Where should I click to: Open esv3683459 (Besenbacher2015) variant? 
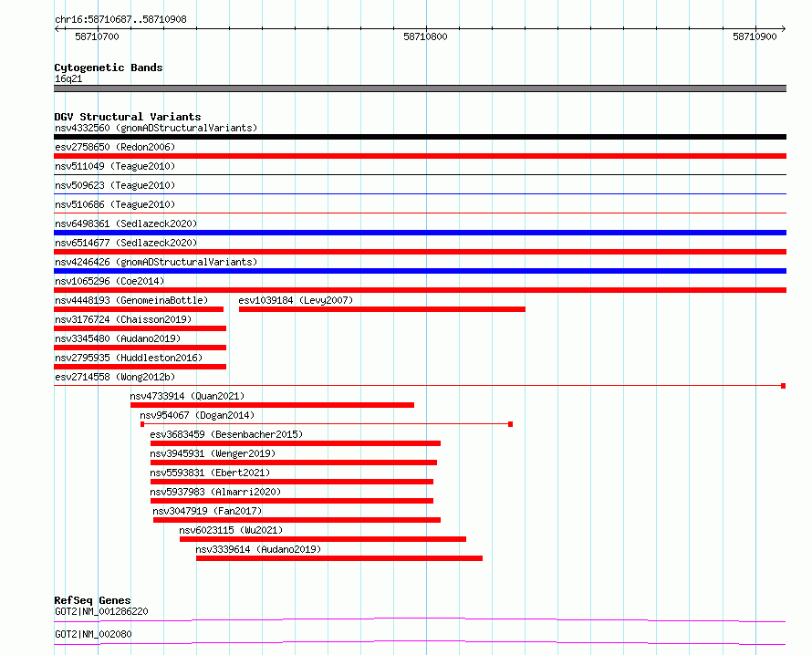pyautogui.click(x=226, y=434)
